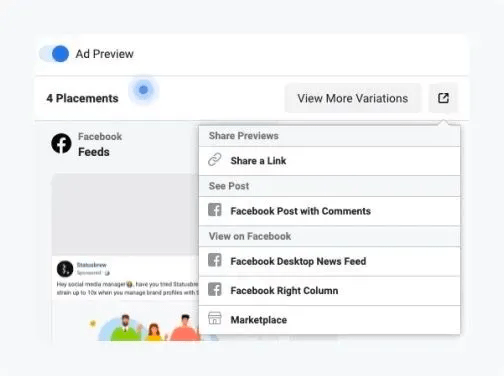Click the Statusbrew profile avatar
Viewport: 504px width, 376px height.
coord(65,269)
